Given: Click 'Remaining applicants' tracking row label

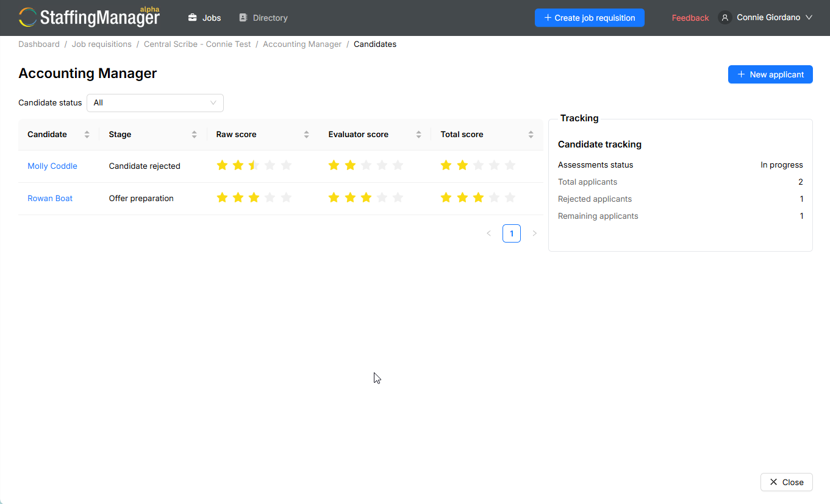Looking at the screenshot, I should point(598,216).
